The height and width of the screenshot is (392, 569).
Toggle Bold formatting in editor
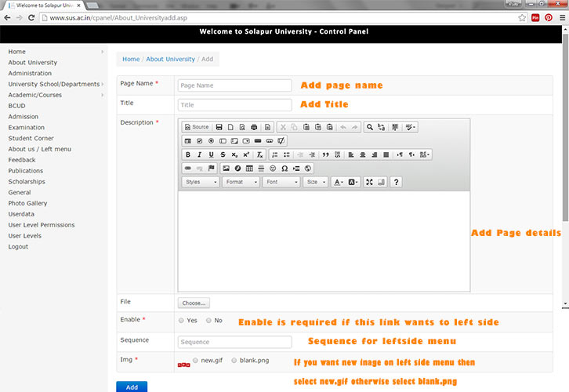point(188,154)
